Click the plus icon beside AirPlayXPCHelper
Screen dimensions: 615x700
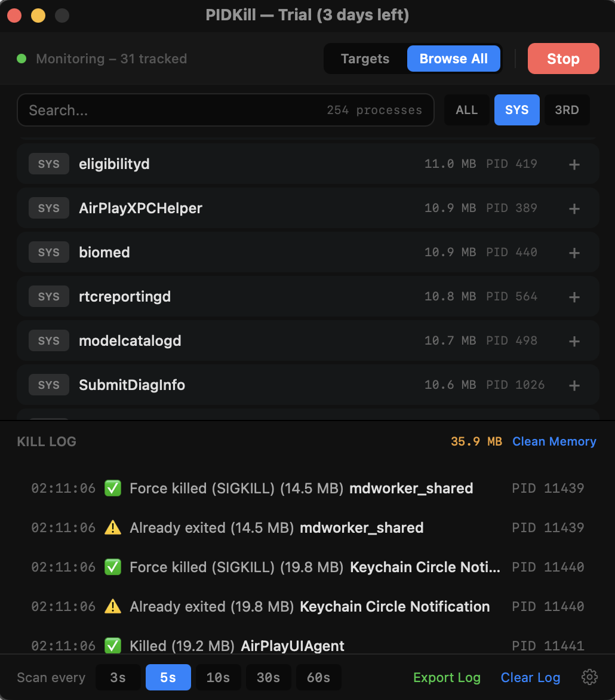click(x=574, y=208)
